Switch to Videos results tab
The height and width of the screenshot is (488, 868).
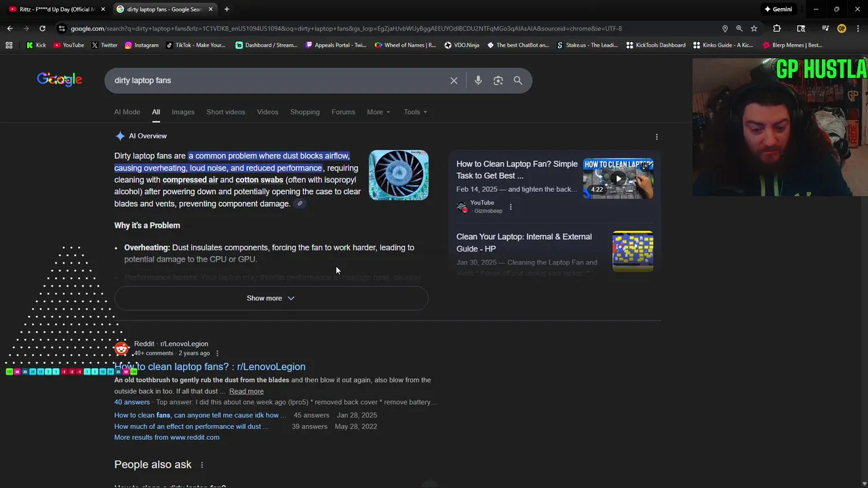coord(268,113)
